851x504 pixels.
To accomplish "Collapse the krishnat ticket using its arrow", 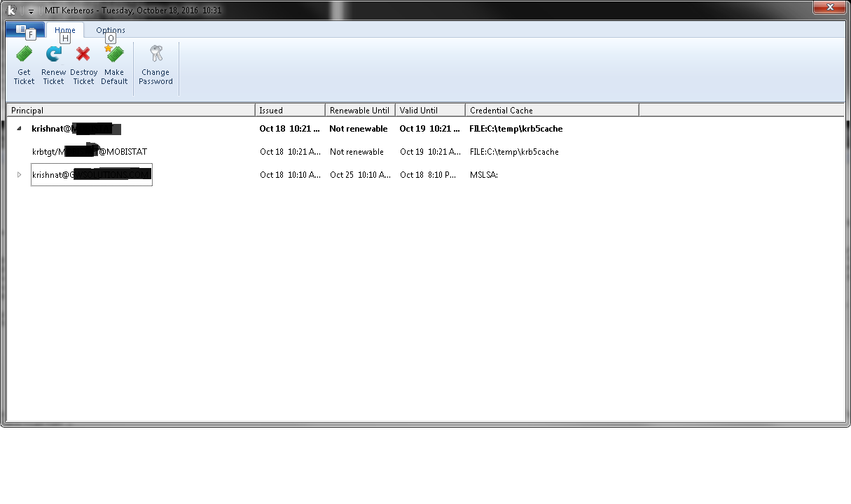I will (19, 129).
